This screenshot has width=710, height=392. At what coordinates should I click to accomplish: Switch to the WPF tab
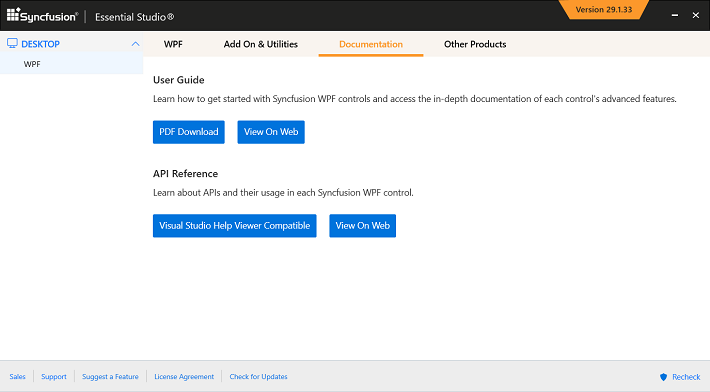[173, 44]
